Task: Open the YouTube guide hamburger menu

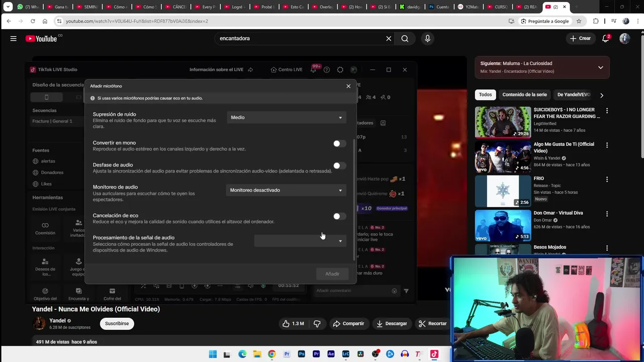Action: [x=14, y=38]
